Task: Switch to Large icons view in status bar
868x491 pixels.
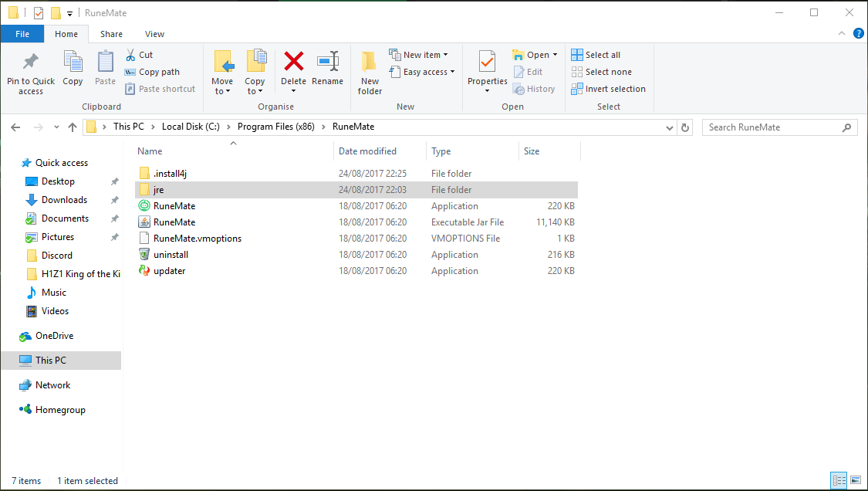Action: click(x=856, y=480)
